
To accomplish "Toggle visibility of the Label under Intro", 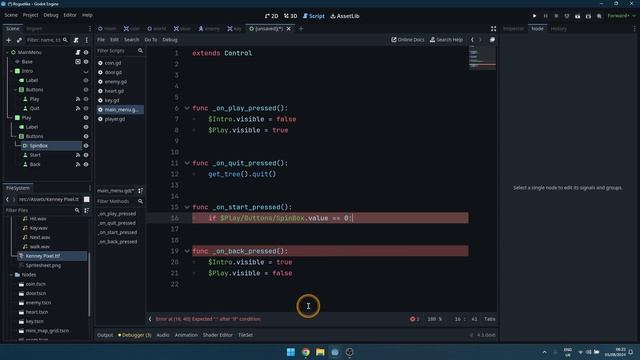I will coord(86,80).
